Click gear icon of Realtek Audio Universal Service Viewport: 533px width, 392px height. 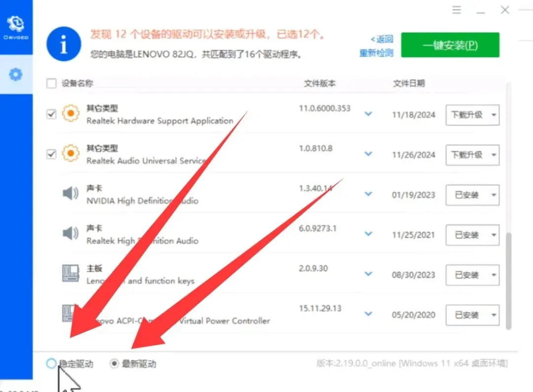[71, 154]
